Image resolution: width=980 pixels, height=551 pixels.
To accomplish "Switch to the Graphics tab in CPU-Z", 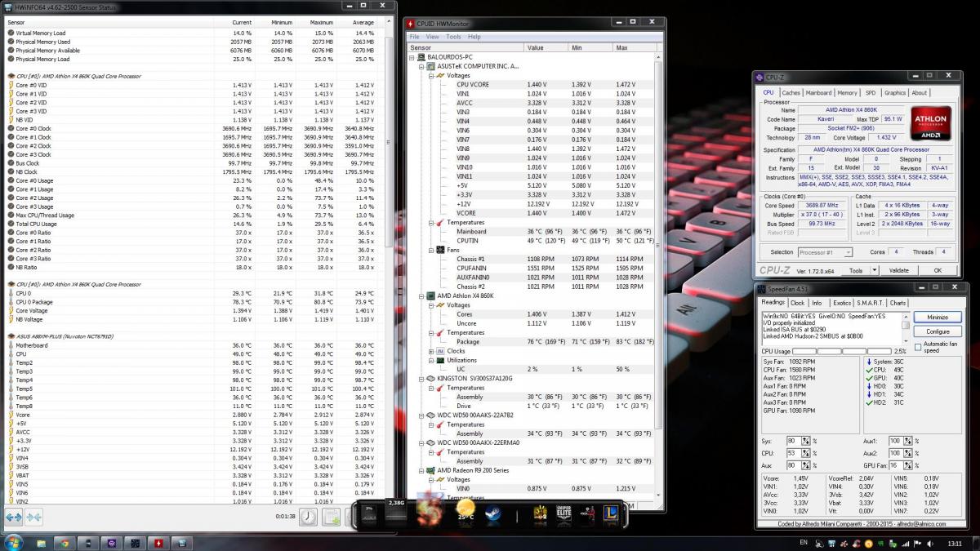I will point(895,93).
